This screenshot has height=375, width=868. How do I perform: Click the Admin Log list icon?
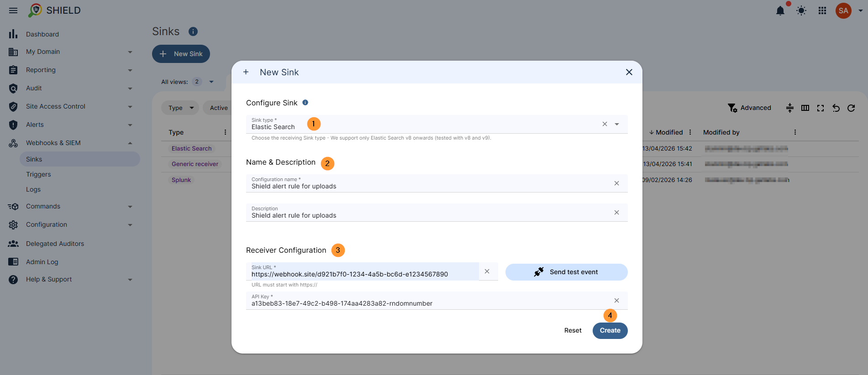13,262
